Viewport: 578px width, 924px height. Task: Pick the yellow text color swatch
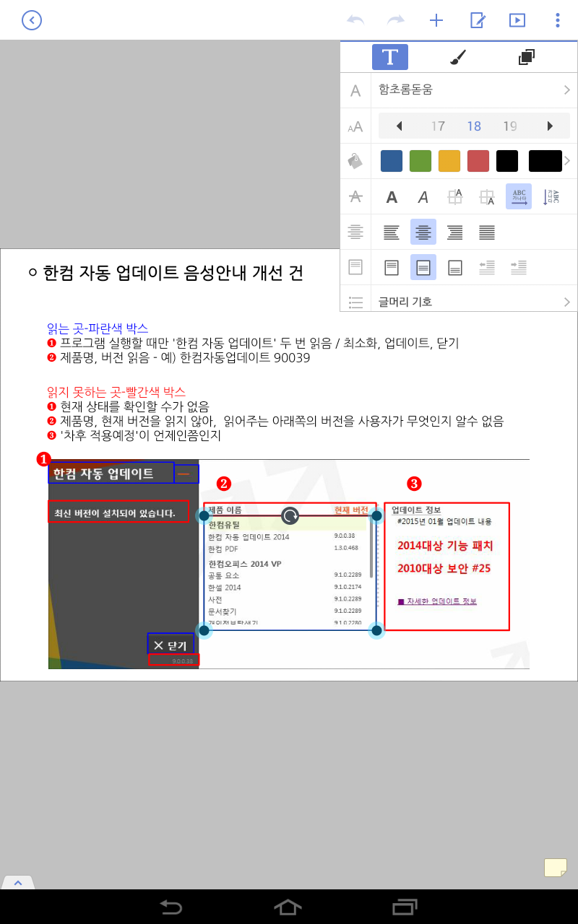click(x=449, y=161)
